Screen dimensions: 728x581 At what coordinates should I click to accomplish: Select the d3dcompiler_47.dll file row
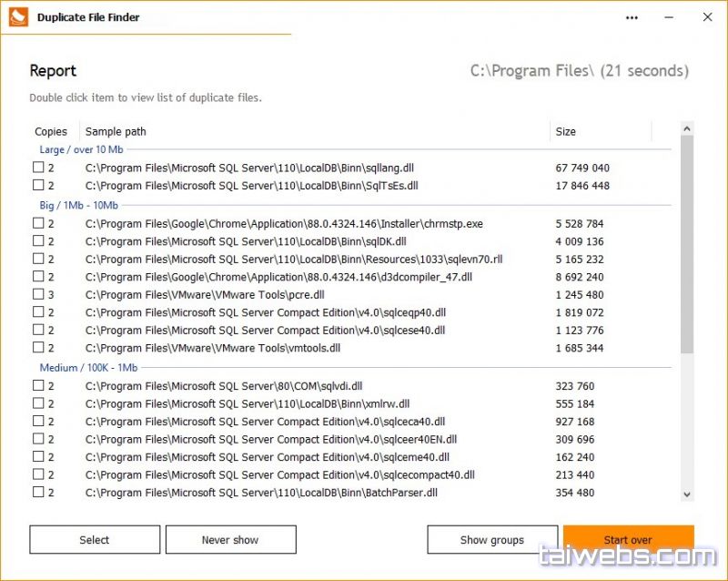click(278, 277)
